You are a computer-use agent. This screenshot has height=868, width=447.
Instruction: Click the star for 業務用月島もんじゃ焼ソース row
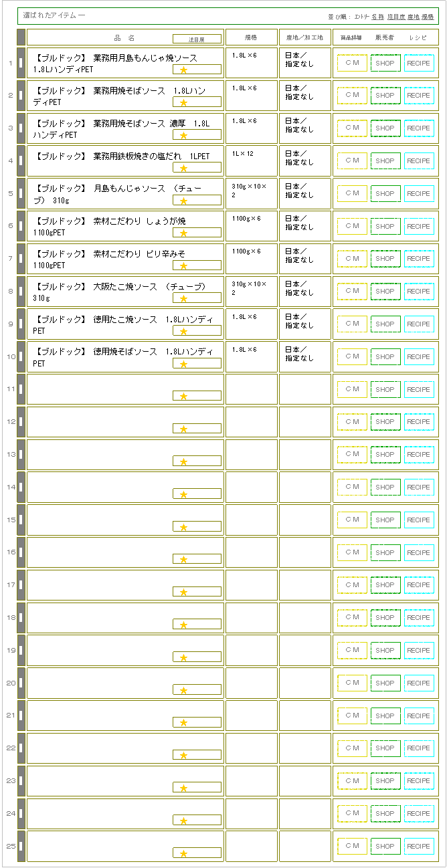[183, 70]
